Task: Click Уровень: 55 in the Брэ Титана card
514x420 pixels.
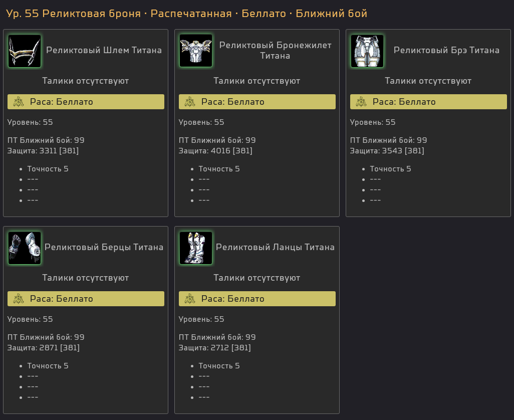Action: 373,122
